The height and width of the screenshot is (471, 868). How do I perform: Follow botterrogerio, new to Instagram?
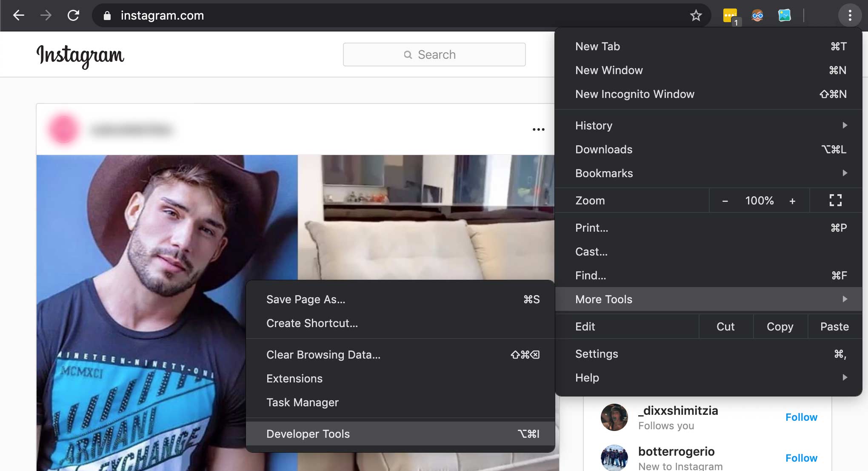[x=801, y=458]
